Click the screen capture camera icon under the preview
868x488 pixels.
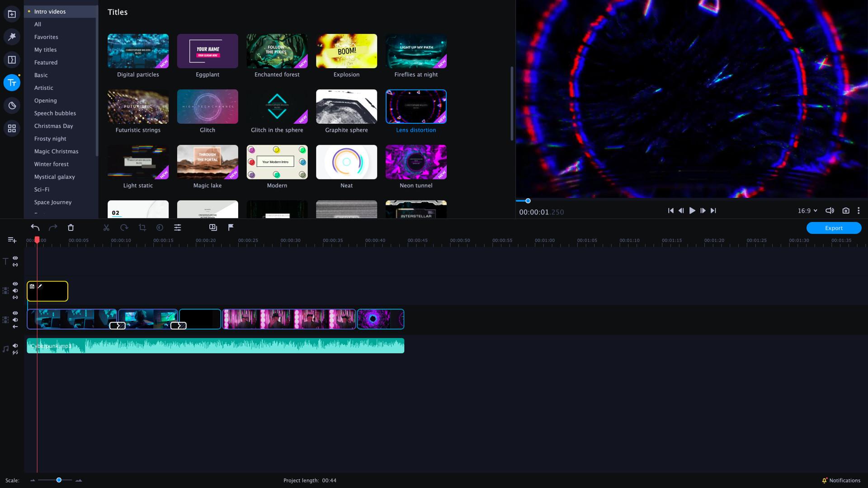tap(846, 211)
